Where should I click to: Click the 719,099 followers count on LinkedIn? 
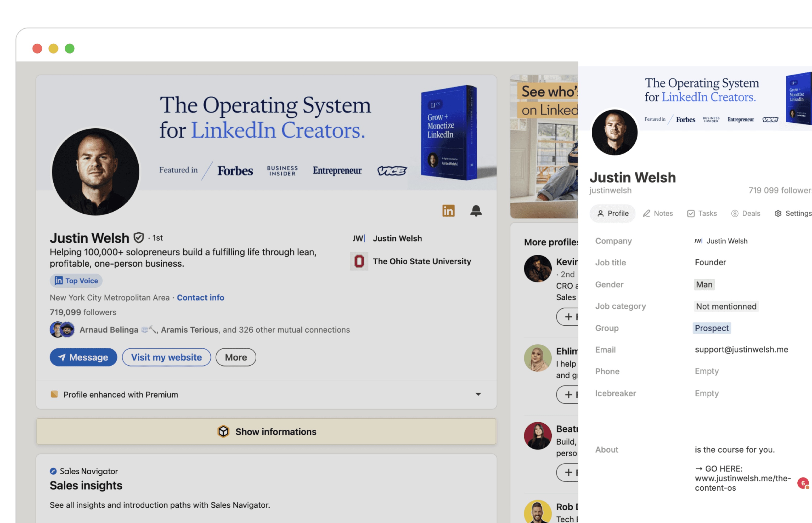[83, 312]
